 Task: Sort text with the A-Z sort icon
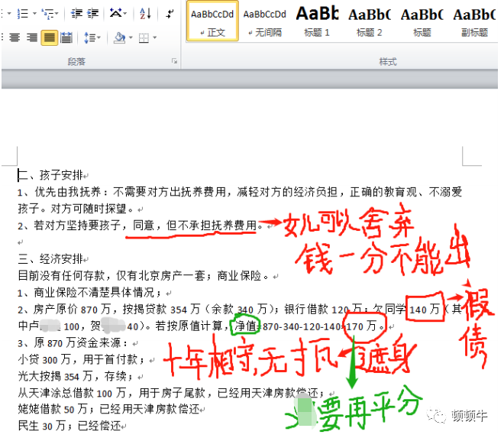145,14
